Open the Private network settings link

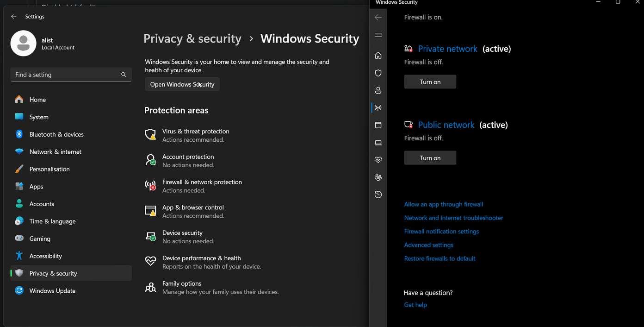tap(447, 49)
